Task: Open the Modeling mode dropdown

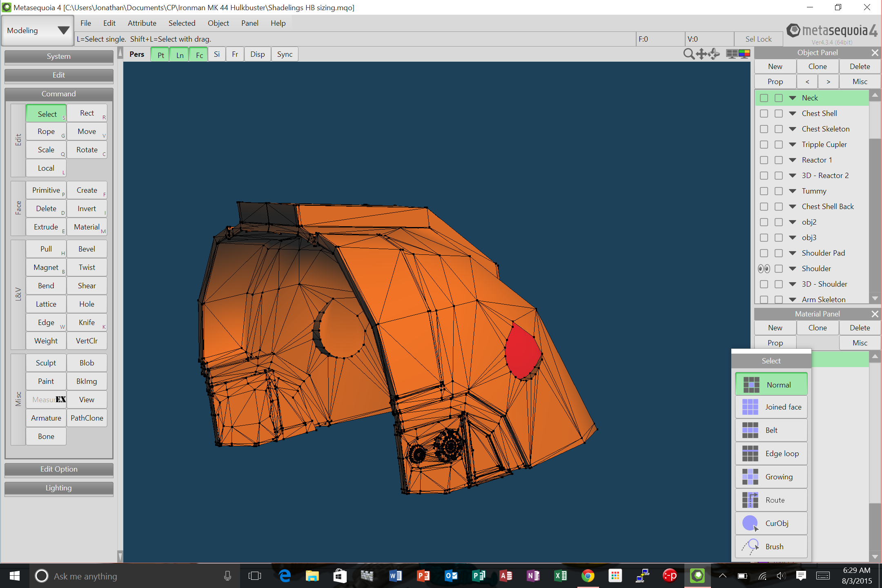Action: tap(38, 31)
